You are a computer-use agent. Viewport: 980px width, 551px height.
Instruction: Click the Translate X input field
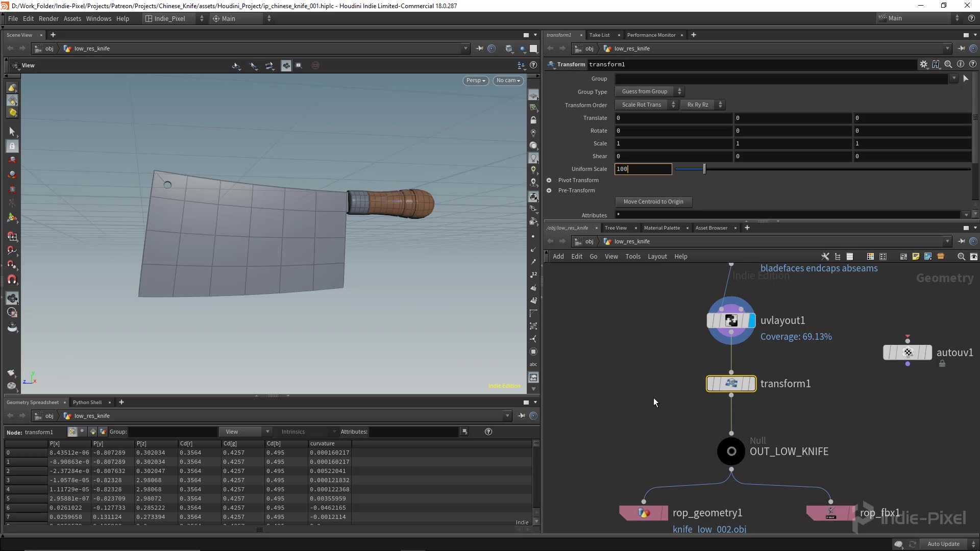[673, 118]
